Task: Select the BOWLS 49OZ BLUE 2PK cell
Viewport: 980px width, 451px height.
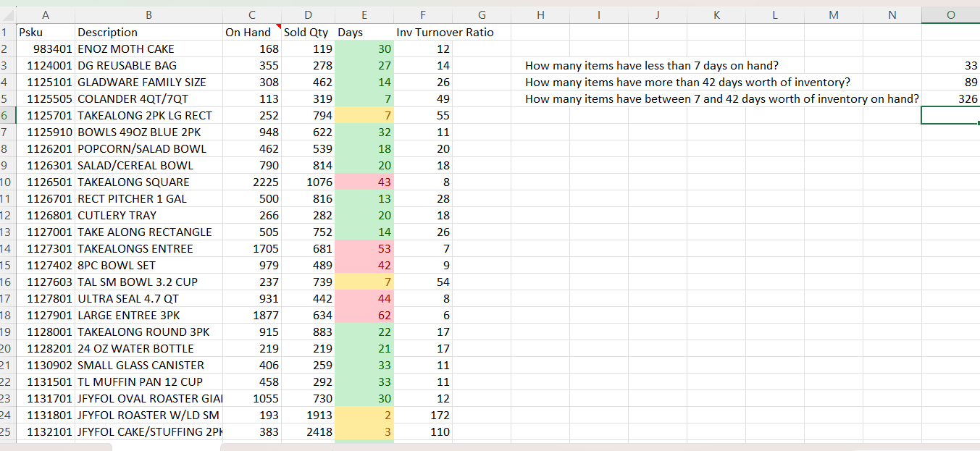Action: [x=148, y=132]
